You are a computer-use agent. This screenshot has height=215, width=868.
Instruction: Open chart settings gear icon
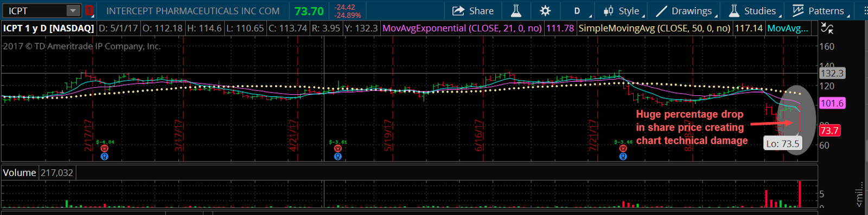point(545,11)
